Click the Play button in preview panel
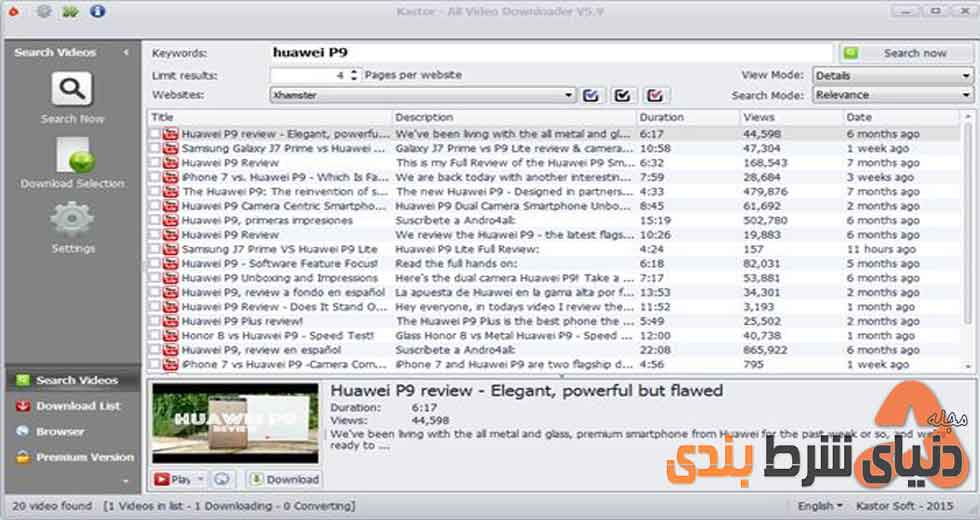The image size is (980, 520). click(x=172, y=479)
